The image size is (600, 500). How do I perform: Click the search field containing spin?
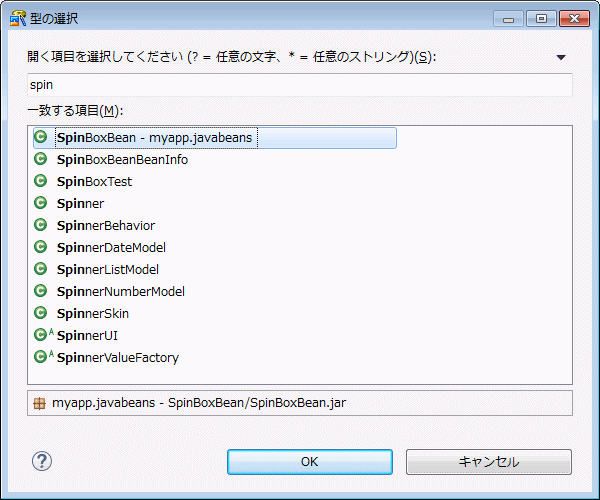(x=300, y=85)
